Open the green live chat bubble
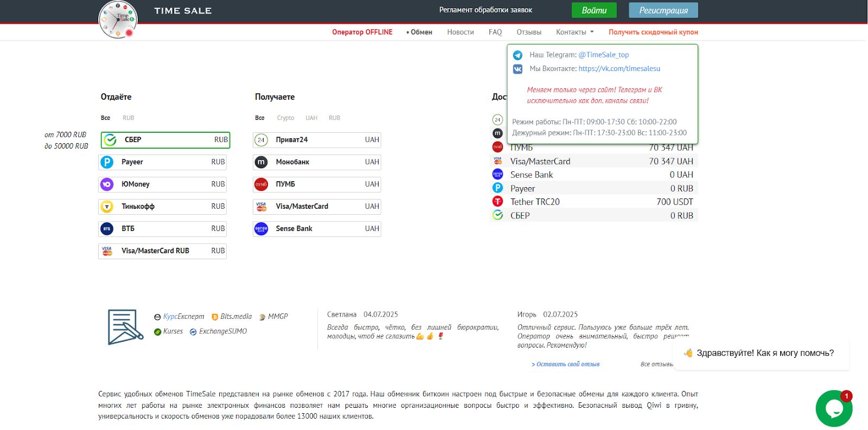The height and width of the screenshot is (430, 868). click(834, 408)
